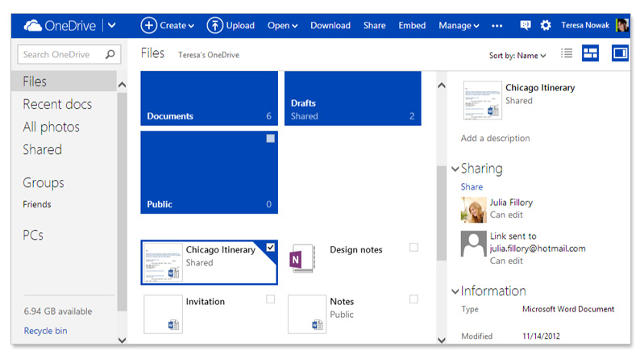Viewport: 644px width, 355px height.
Task: Click the sidebar scroll up arrow
Action: [x=122, y=86]
